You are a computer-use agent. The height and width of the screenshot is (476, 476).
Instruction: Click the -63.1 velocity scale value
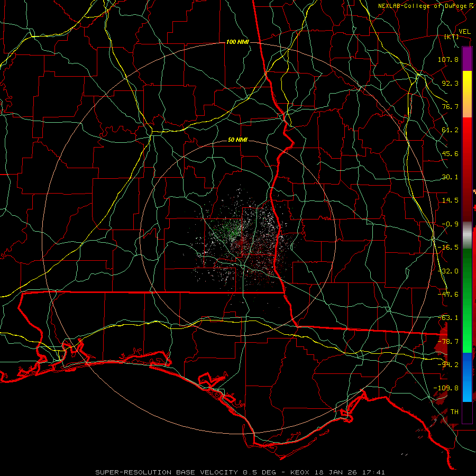(x=448, y=318)
